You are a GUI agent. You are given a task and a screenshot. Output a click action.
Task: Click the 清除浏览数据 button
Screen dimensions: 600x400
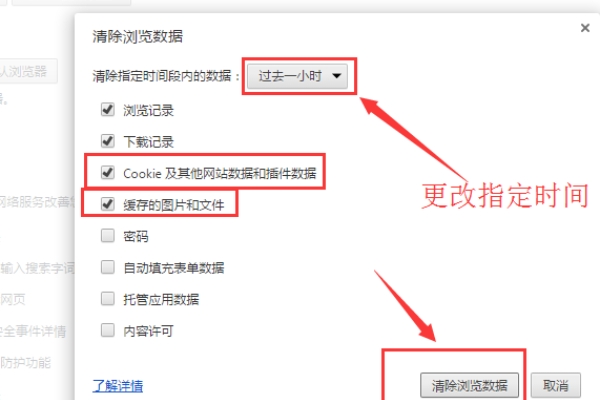pos(470,385)
